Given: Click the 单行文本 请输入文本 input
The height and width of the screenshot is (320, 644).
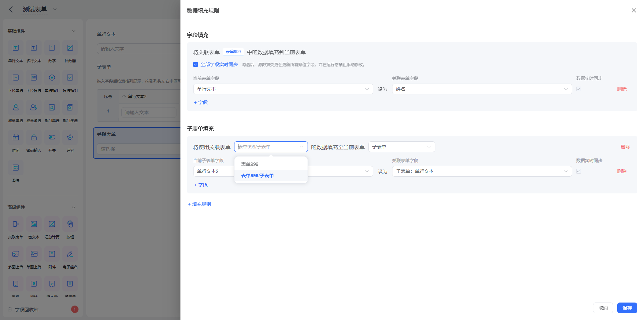Looking at the screenshot, I should (139, 49).
